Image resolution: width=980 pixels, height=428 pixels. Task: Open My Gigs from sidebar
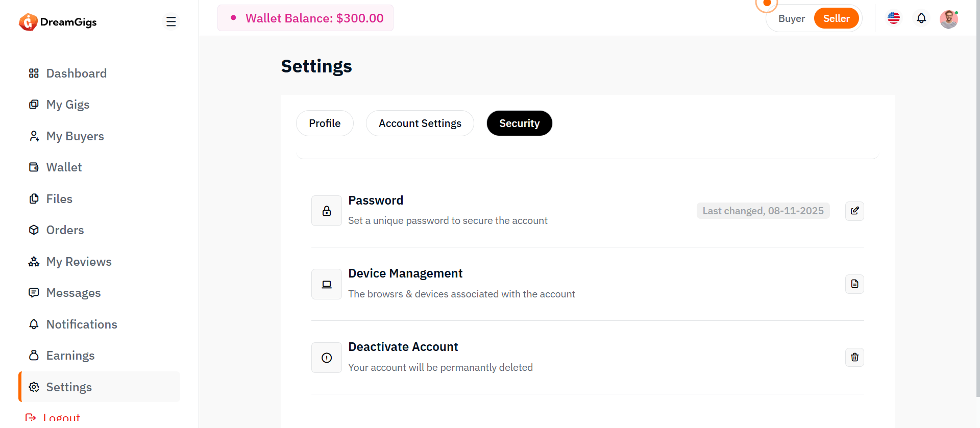tap(67, 105)
